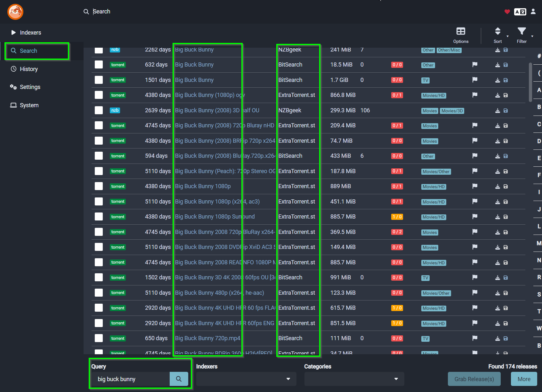Select checkbox for Big Buck Bunny 720p.mp4
542x392 pixels.
coord(99,338)
